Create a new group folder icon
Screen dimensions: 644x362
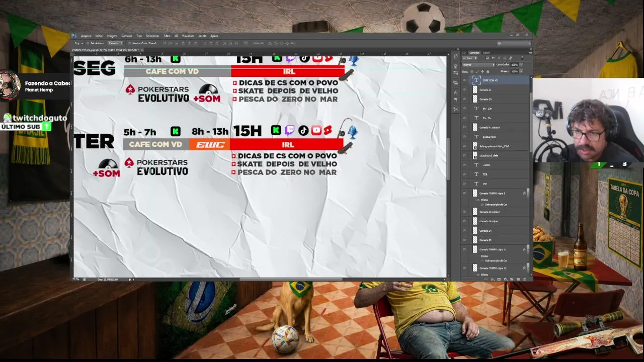pos(511,279)
